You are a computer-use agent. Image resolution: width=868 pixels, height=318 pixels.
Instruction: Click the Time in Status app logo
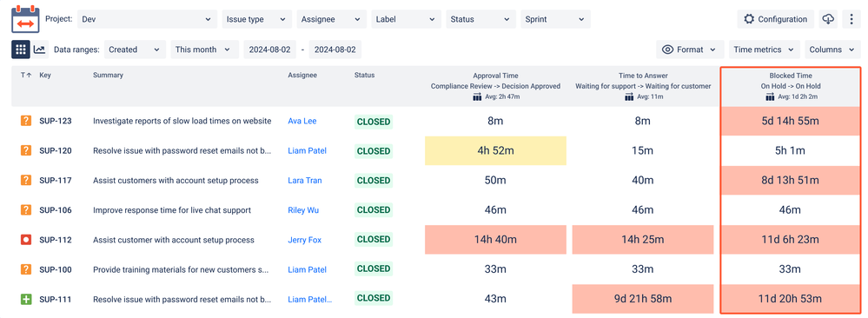click(25, 19)
